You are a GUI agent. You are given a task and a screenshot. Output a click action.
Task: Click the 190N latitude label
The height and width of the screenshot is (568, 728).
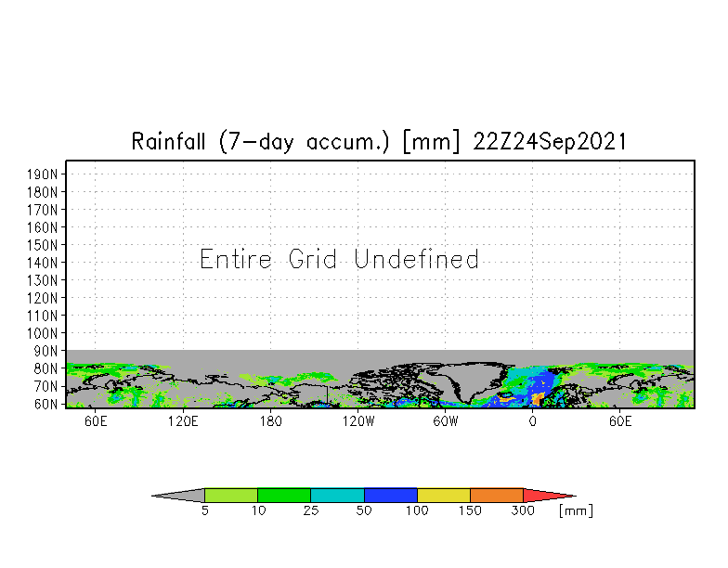(43, 174)
